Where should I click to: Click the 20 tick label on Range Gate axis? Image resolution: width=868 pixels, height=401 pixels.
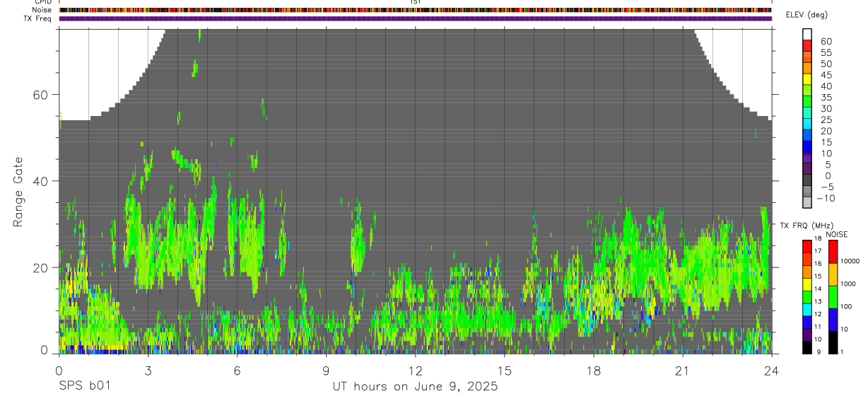pyautogui.click(x=40, y=267)
